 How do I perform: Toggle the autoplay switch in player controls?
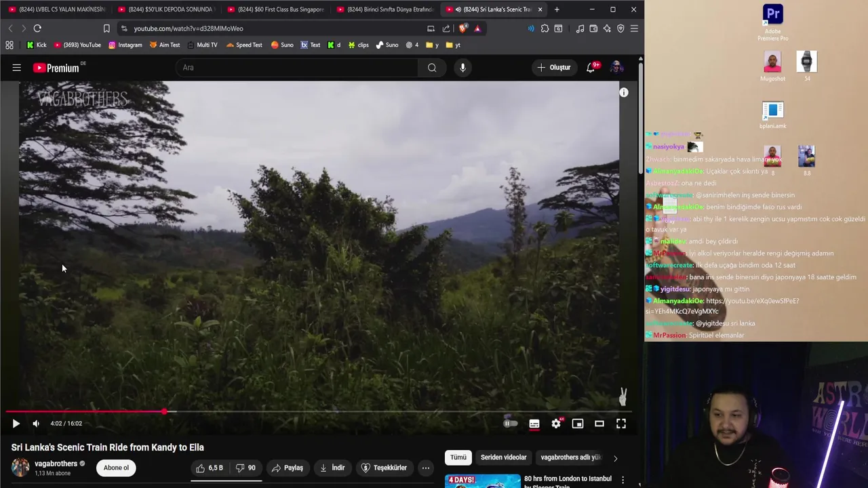tap(511, 424)
